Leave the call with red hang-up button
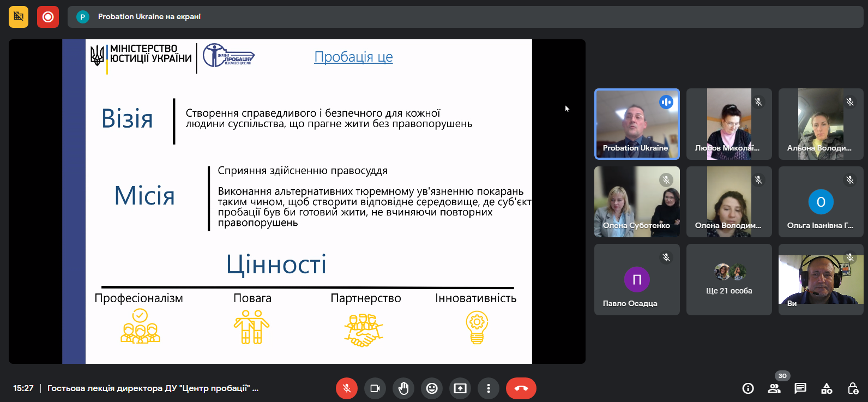The height and width of the screenshot is (402, 868). [x=521, y=388]
